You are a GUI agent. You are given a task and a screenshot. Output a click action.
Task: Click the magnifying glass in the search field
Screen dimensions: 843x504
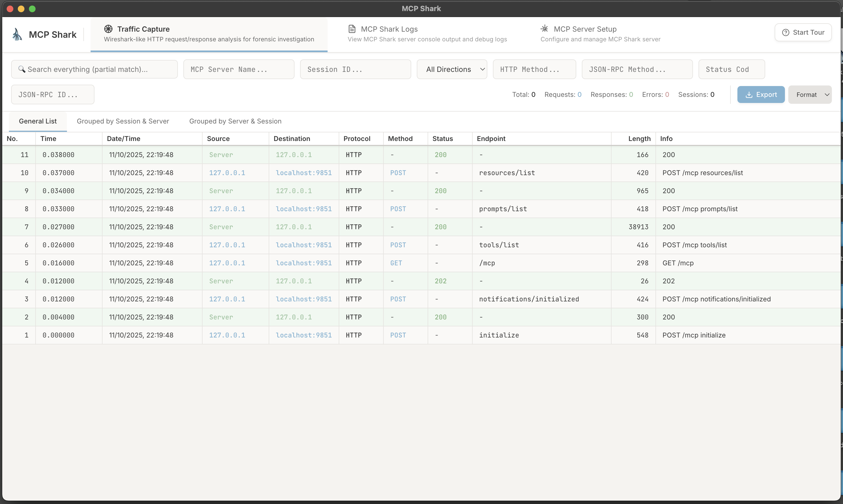point(22,69)
